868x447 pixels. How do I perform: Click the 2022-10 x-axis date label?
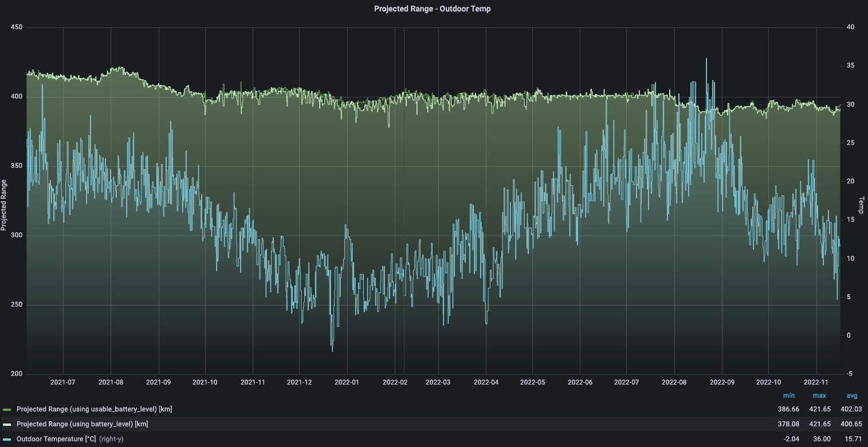[768, 382]
